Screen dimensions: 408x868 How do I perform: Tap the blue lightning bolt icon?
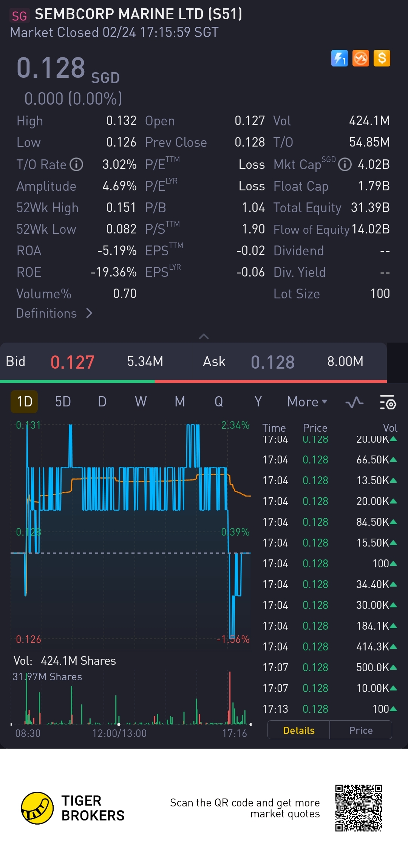pos(339,59)
